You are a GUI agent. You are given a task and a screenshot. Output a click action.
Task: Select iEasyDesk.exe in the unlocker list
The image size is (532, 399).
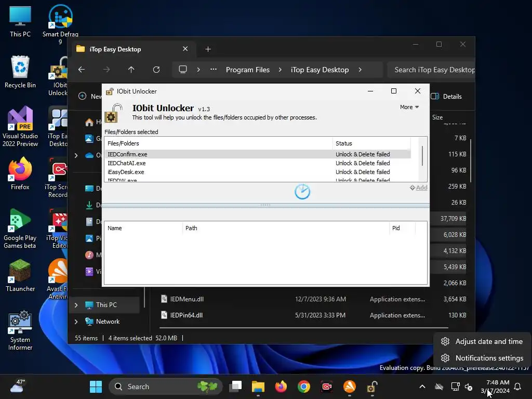click(258, 171)
